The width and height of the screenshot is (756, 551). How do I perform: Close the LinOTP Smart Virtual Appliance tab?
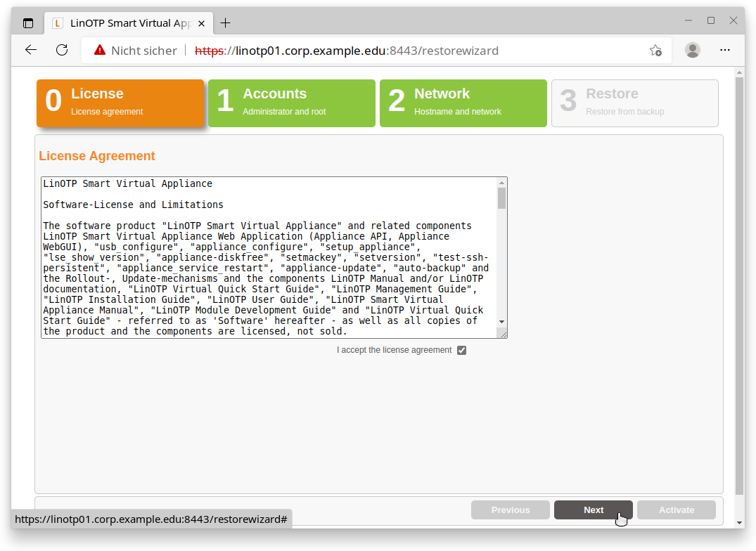(201, 23)
